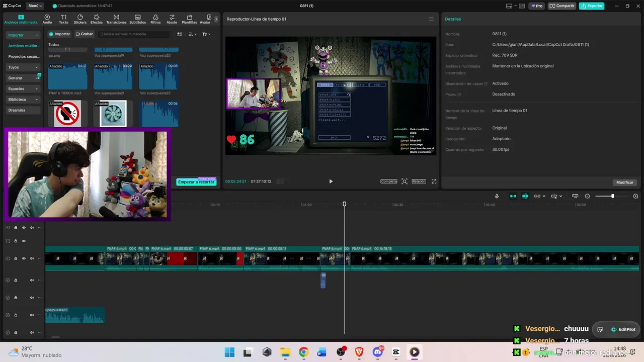Adjust the timeline zoom slider handle
The image size is (644, 362).
[612, 196]
